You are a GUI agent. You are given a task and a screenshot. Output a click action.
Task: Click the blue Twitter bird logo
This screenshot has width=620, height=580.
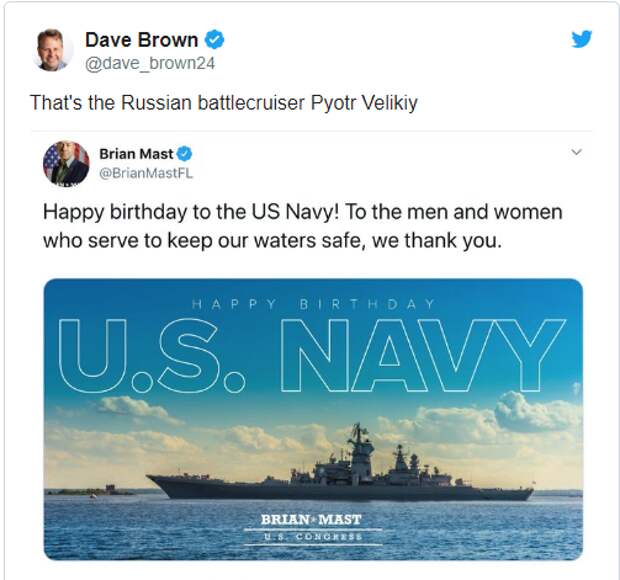[582, 39]
